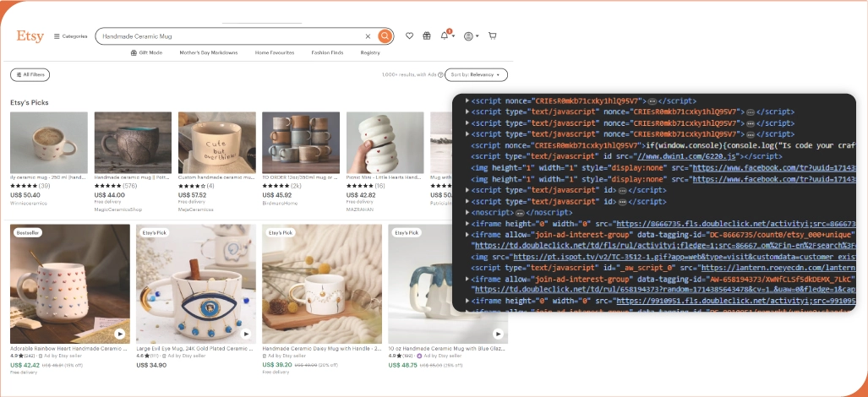This screenshot has width=868, height=397.
Task: Open shop name MejaCeramicss
Action: pos(195,209)
